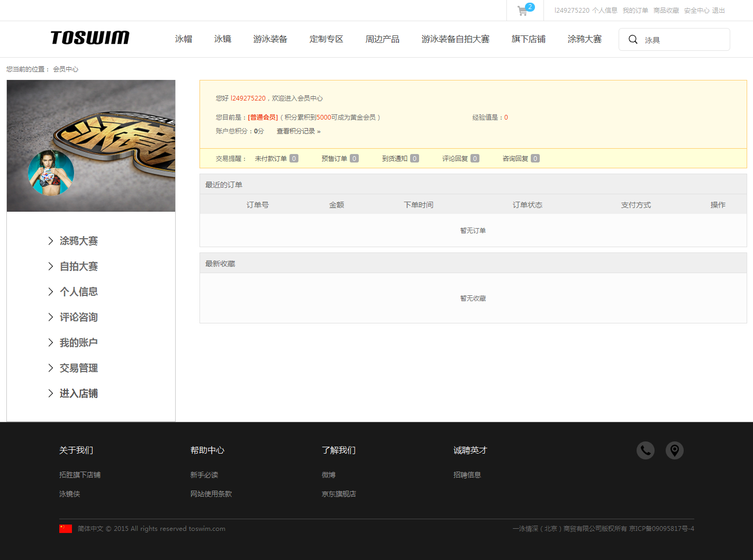Click the TOSWIM logo
The width and height of the screenshot is (753, 560).
coord(90,38)
